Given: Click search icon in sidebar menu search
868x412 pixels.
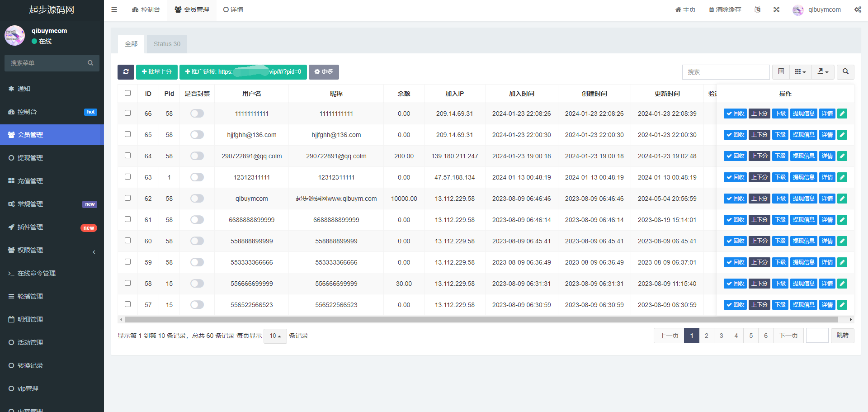Looking at the screenshot, I should click(x=90, y=63).
